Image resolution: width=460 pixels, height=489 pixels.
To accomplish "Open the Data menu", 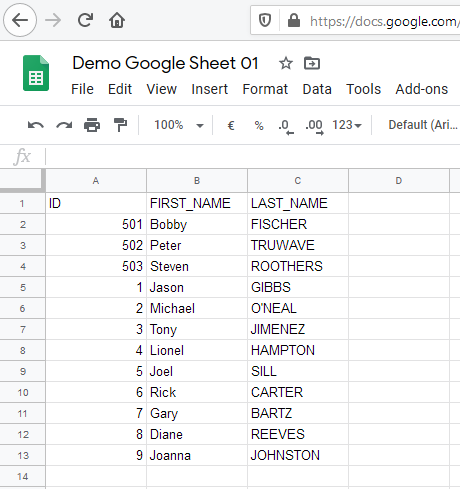I will click(x=317, y=89).
